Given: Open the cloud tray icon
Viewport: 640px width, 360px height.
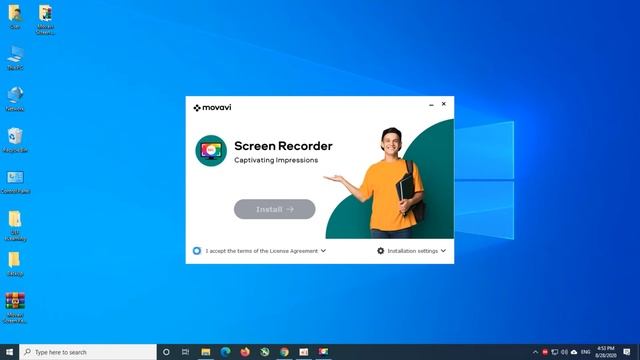Looking at the screenshot, I should pyautogui.click(x=574, y=352).
